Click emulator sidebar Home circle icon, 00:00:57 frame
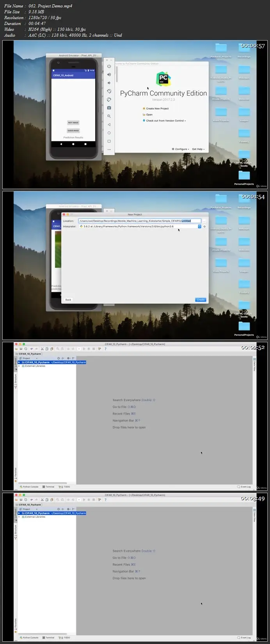 coord(109,133)
